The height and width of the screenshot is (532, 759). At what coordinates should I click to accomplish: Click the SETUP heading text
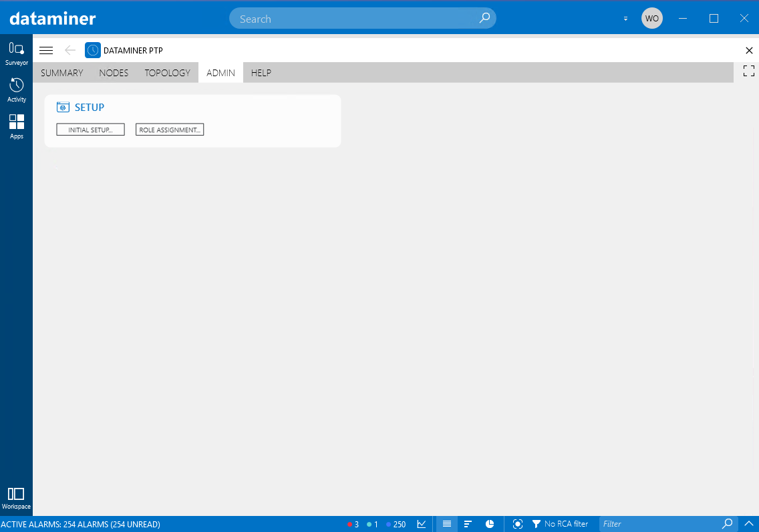(90, 108)
